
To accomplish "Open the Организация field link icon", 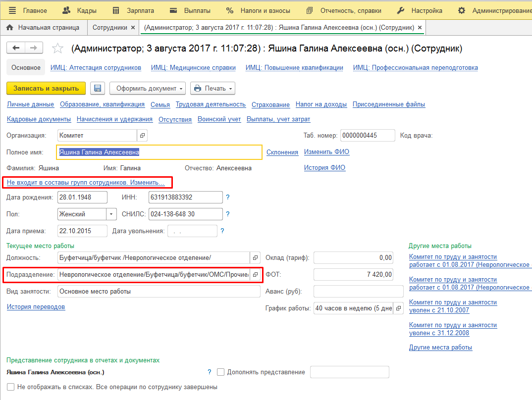I will tap(142, 135).
